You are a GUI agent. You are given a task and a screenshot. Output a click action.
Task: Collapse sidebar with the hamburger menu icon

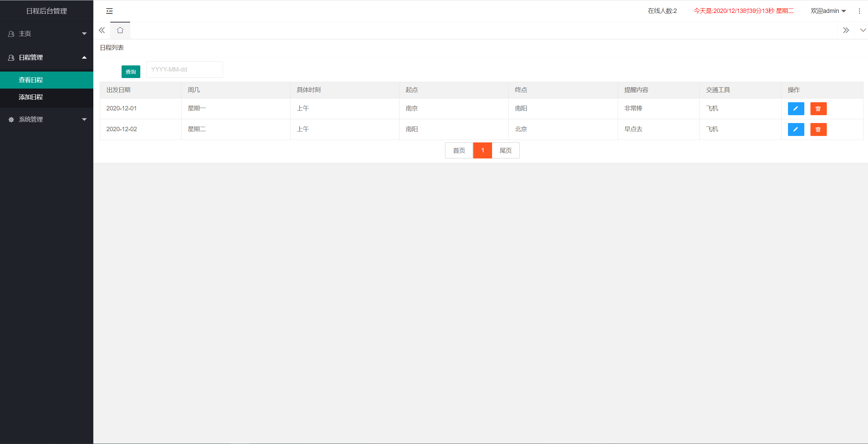[109, 11]
